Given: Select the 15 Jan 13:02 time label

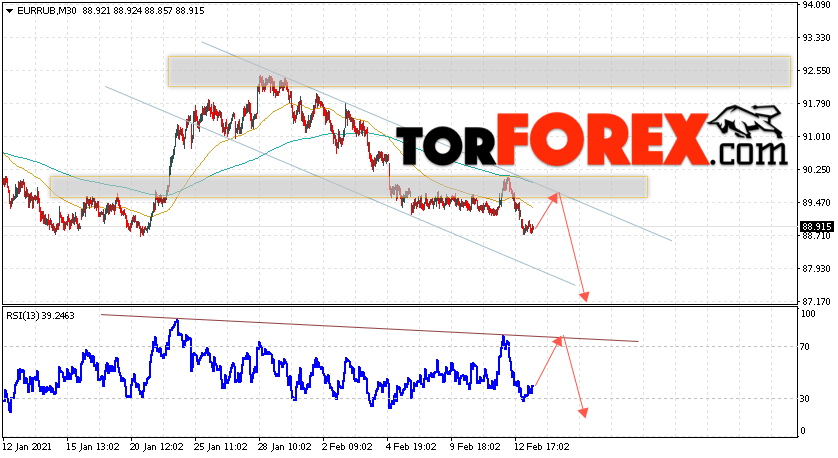Looking at the screenshot, I should [x=93, y=446].
